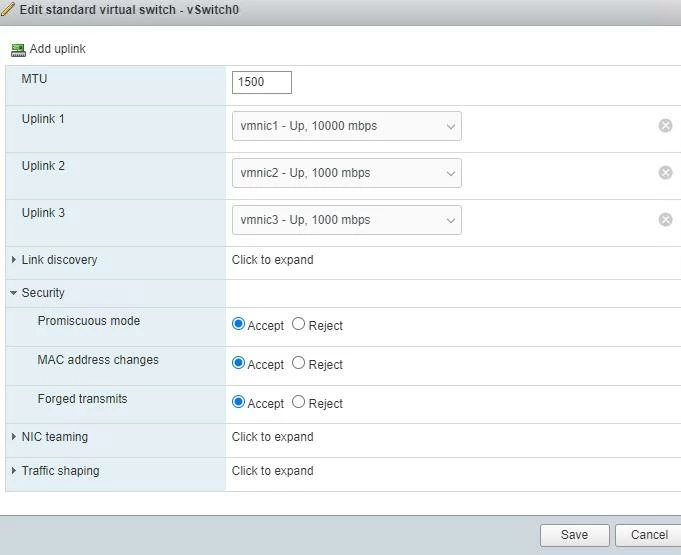Image resolution: width=681 pixels, height=555 pixels.
Task: Open the Uplink 1 vmnic1 dropdown
Action: (347, 126)
